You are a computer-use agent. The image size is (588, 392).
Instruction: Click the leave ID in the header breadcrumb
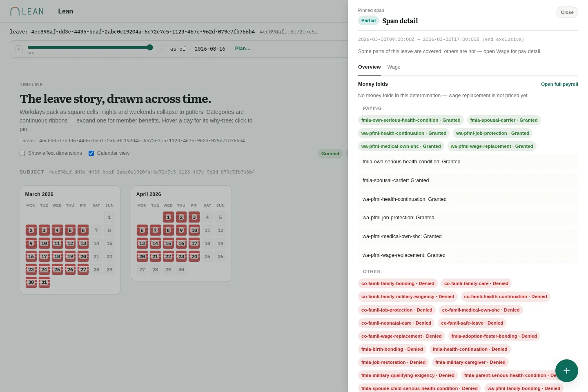(x=132, y=31)
